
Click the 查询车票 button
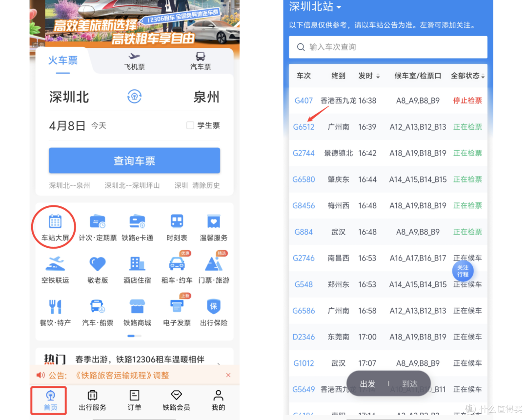135,160
